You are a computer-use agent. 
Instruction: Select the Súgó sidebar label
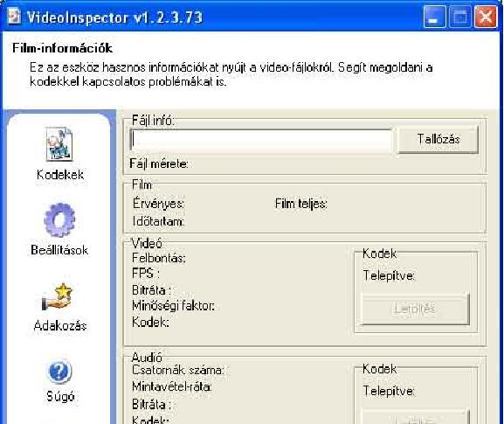click(x=60, y=396)
